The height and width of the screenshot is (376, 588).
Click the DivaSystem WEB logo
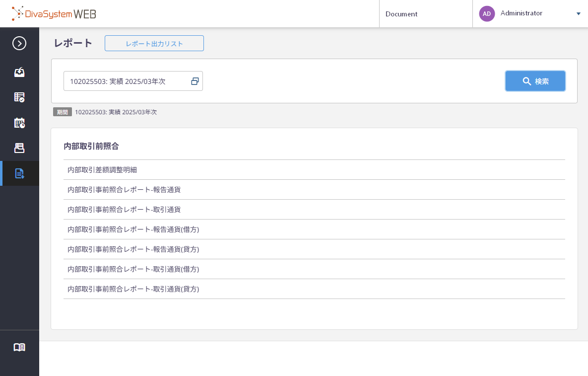54,14
